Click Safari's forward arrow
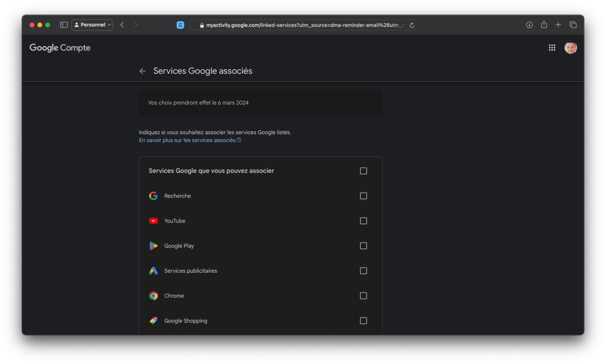The image size is (606, 364). tap(136, 25)
